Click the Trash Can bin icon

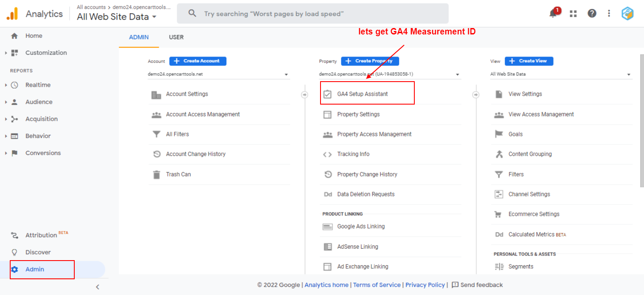click(x=156, y=174)
